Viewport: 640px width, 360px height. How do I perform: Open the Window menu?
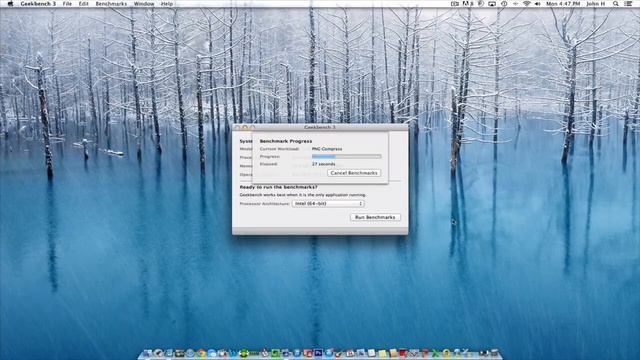(144, 4)
